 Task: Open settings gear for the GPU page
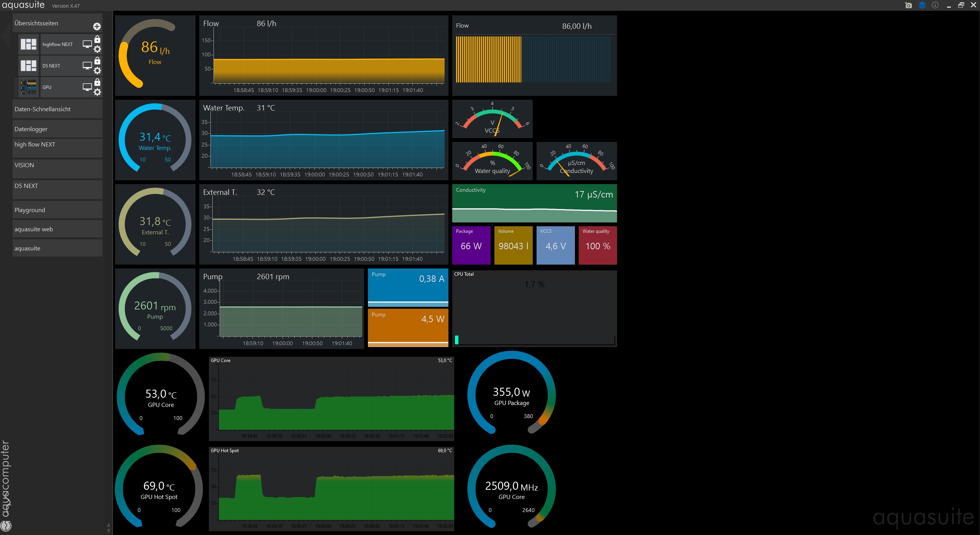pyautogui.click(x=97, y=92)
